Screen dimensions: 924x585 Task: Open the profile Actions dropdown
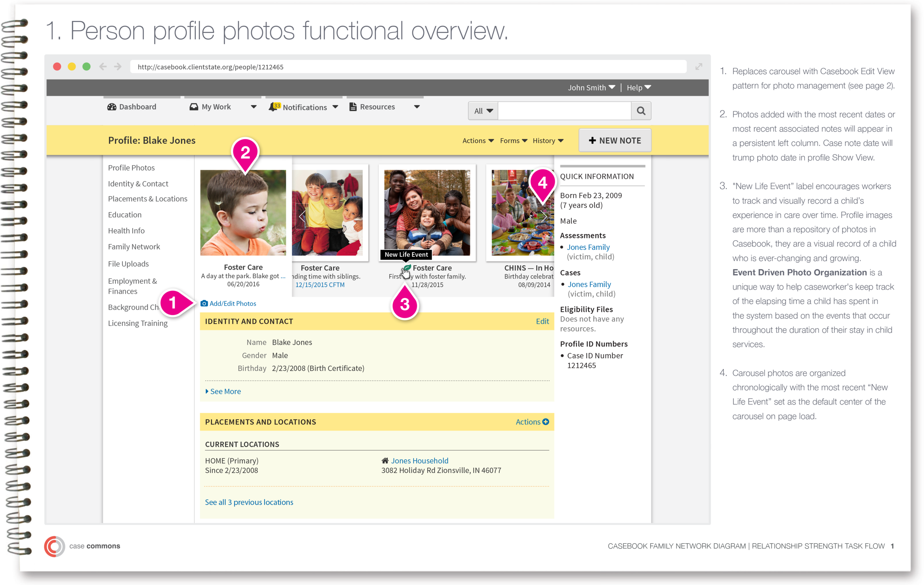pyautogui.click(x=478, y=141)
